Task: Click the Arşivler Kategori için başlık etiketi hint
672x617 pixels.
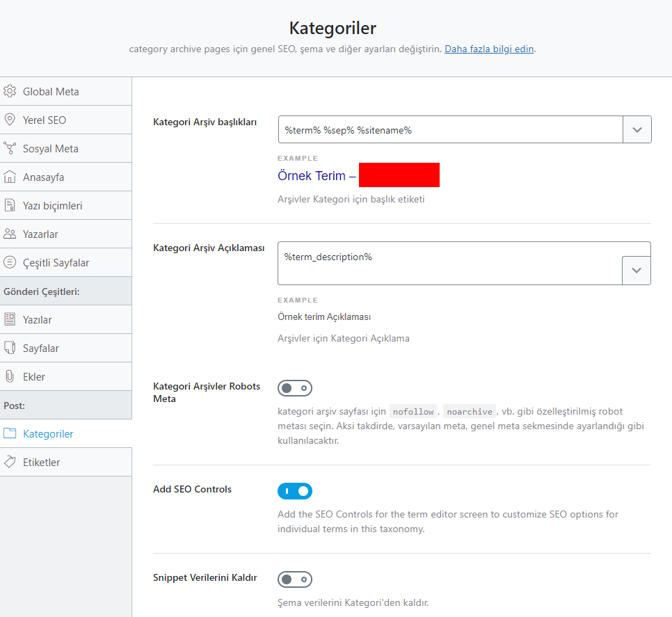Action: pyautogui.click(x=351, y=199)
